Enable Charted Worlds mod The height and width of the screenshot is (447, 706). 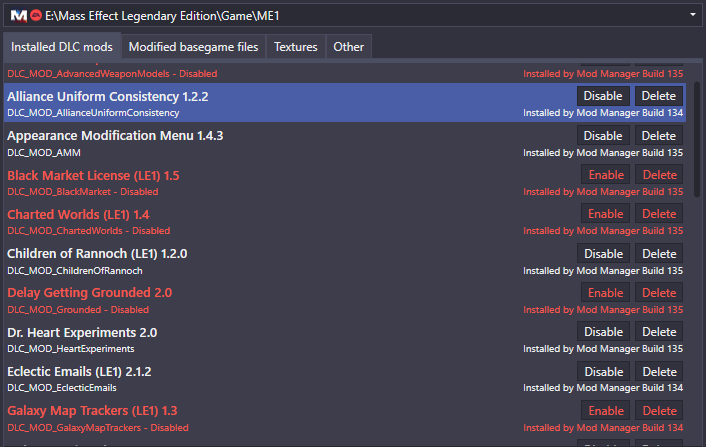click(606, 214)
